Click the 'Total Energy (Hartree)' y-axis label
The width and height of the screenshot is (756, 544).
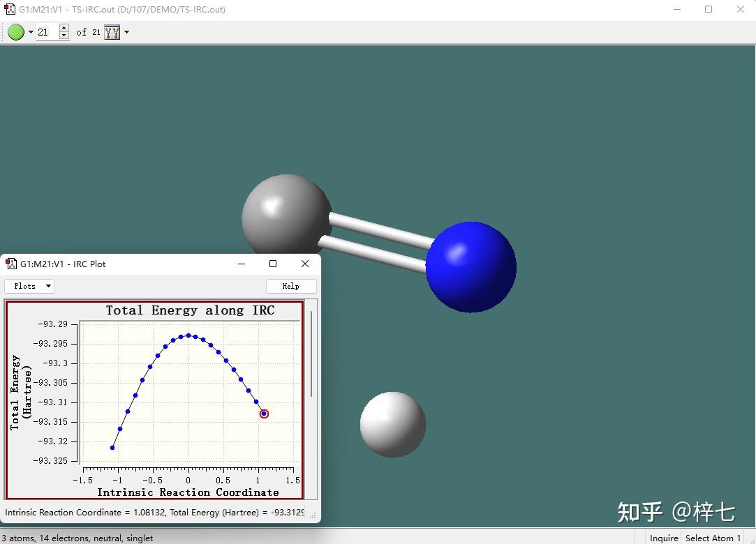coord(21,393)
